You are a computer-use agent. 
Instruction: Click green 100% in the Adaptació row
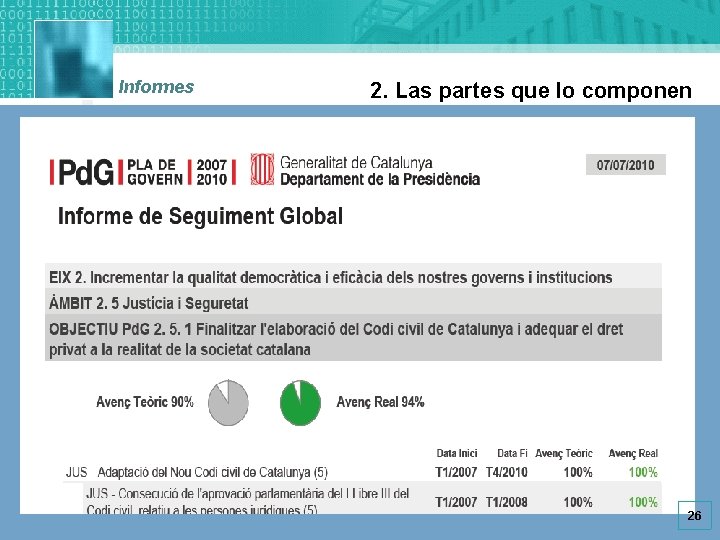coord(643,472)
